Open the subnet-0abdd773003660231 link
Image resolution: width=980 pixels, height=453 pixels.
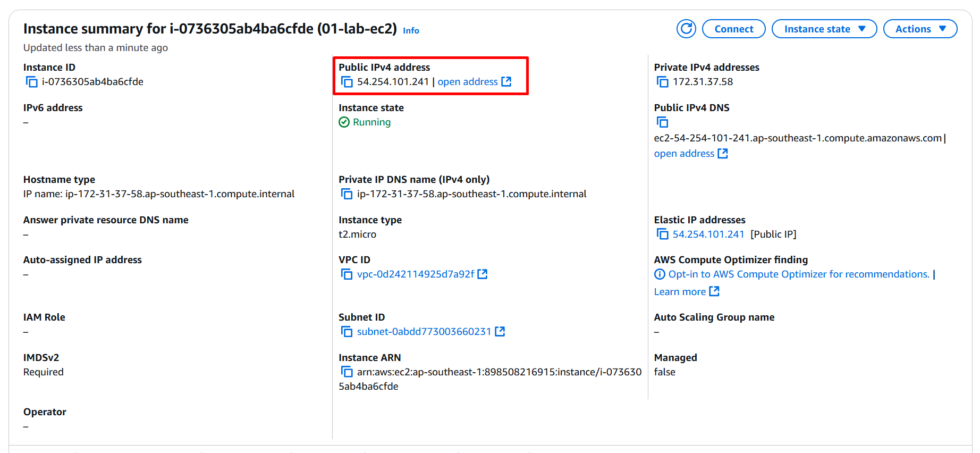coord(430,332)
